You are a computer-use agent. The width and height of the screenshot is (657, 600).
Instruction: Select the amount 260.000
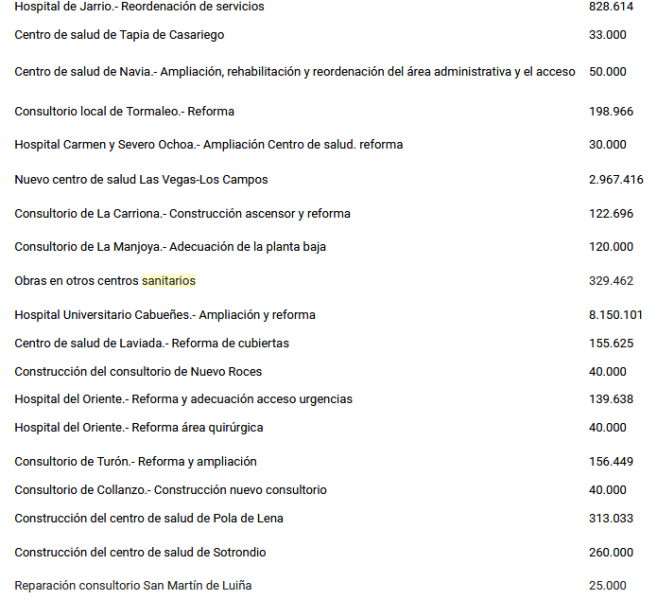tap(611, 553)
